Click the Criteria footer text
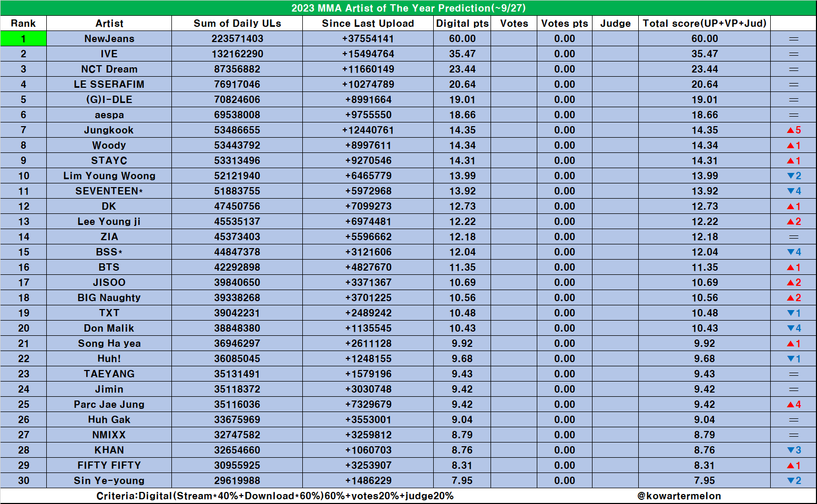Screen dimensions: 817x504 tap(275, 496)
